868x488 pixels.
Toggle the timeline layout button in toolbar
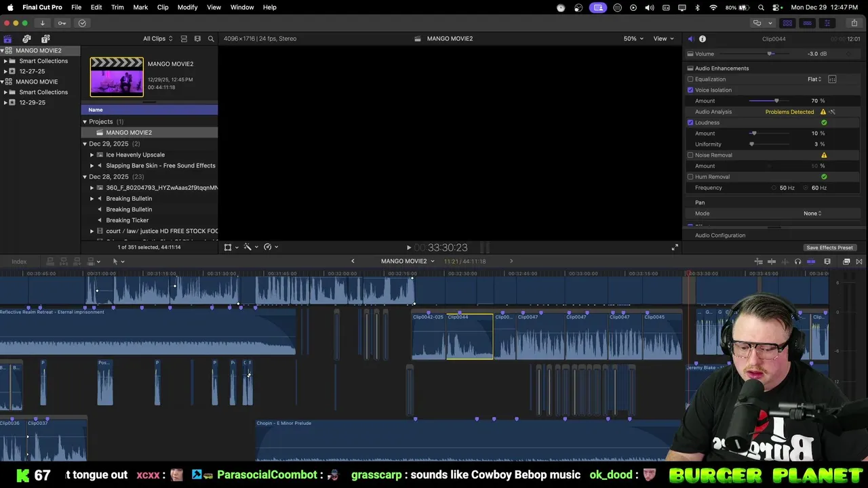(807, 23)
